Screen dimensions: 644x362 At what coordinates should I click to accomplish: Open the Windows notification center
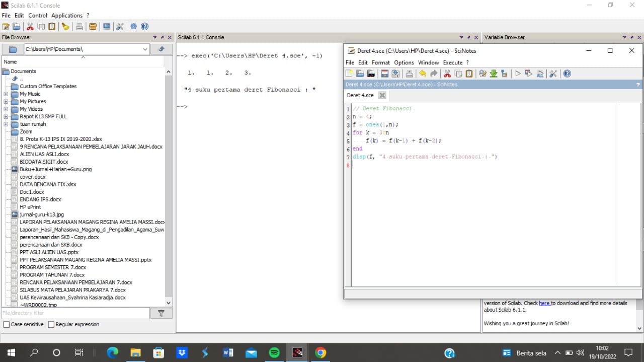click(628, 353)
